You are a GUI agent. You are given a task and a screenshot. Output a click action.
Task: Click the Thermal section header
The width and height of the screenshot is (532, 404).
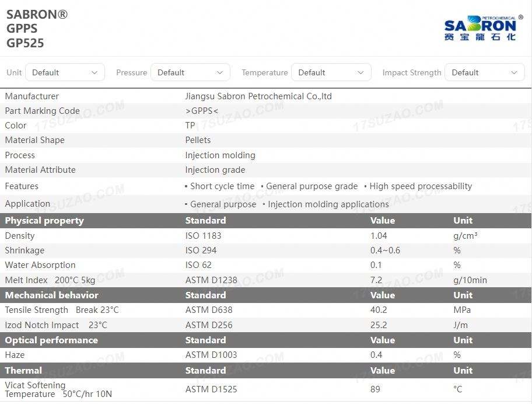click(x=23, y=371)
